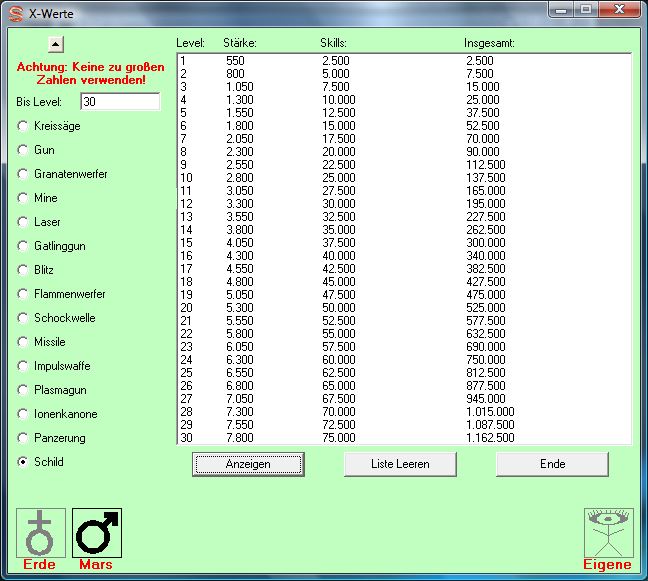This screenshot has width=648, height=581.
Task: Click Skills value 10.000 in list
Action: 339,100
